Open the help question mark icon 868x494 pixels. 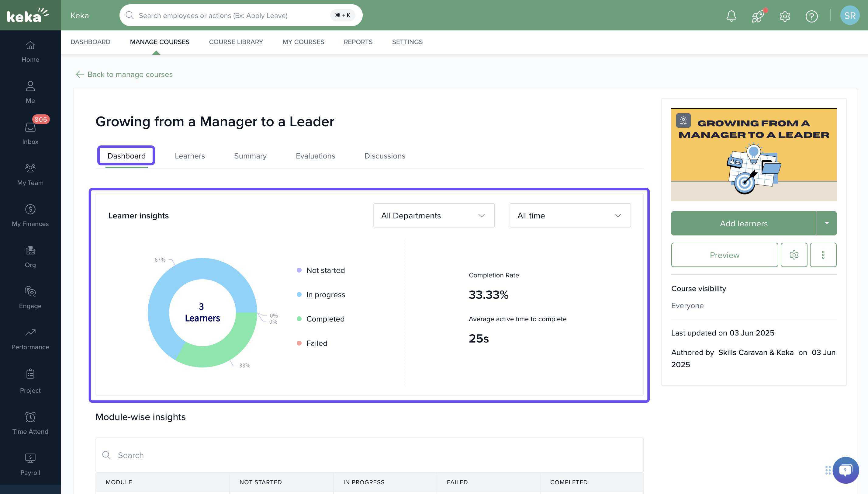[811, 16]
